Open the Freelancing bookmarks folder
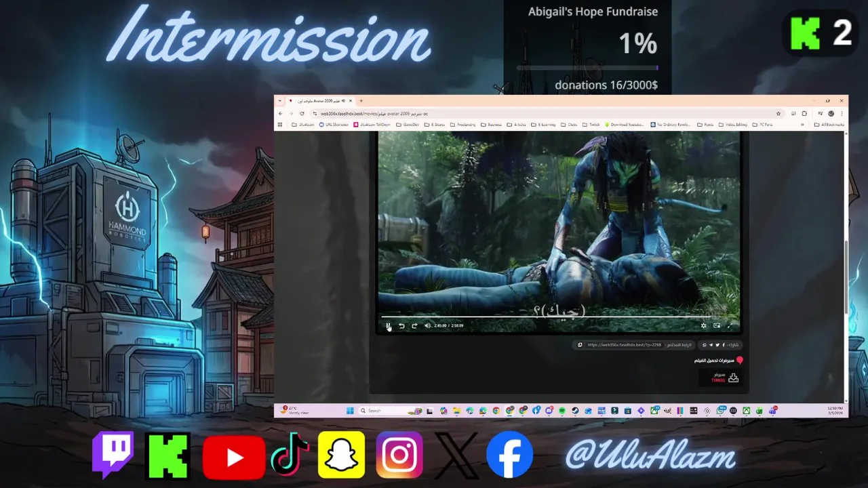This screenshot has height=488, width=868. click(462, 125)
